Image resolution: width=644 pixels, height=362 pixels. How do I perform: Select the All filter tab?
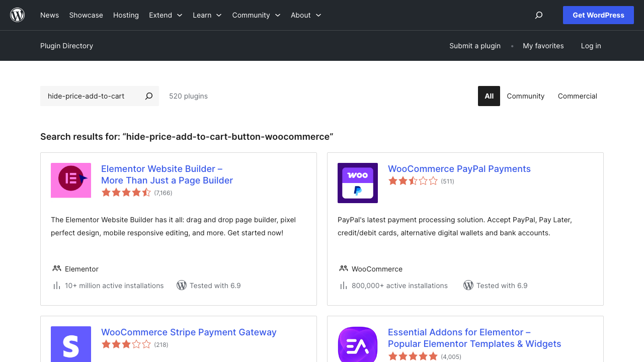pyautogui.click(x=489, y=96)
